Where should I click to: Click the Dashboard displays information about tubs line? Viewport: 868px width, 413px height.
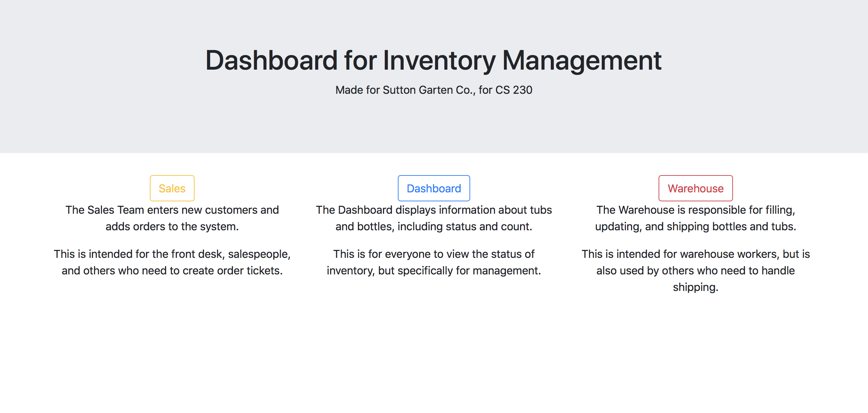click(434, 210)
